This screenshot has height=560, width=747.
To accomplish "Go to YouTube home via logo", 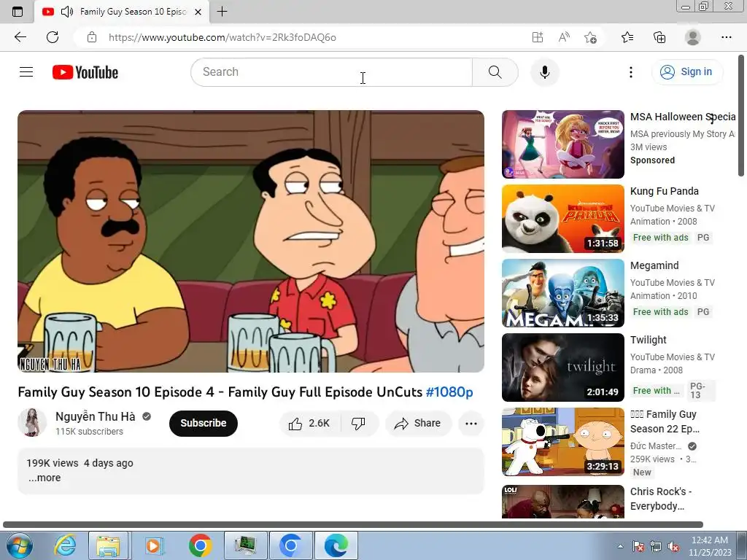I will click(x=85, y=72).
